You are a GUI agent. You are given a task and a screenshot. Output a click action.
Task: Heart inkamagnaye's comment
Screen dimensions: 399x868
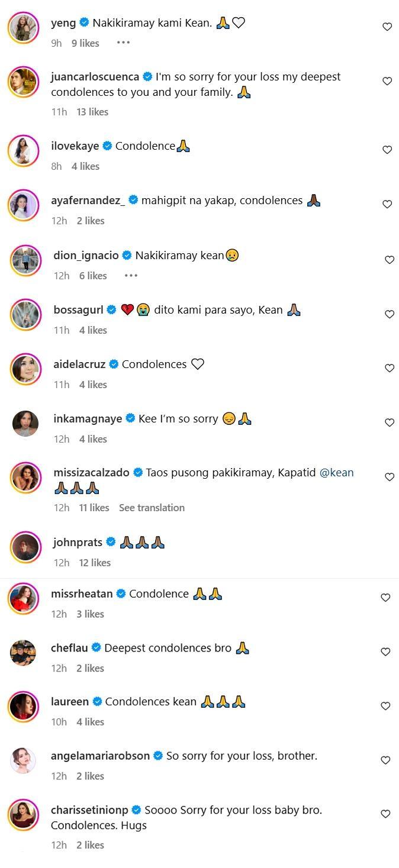coord(390,422)
